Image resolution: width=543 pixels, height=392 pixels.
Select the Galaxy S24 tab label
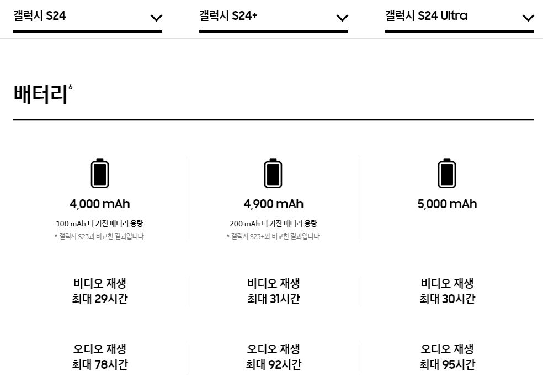pos(39,16)
